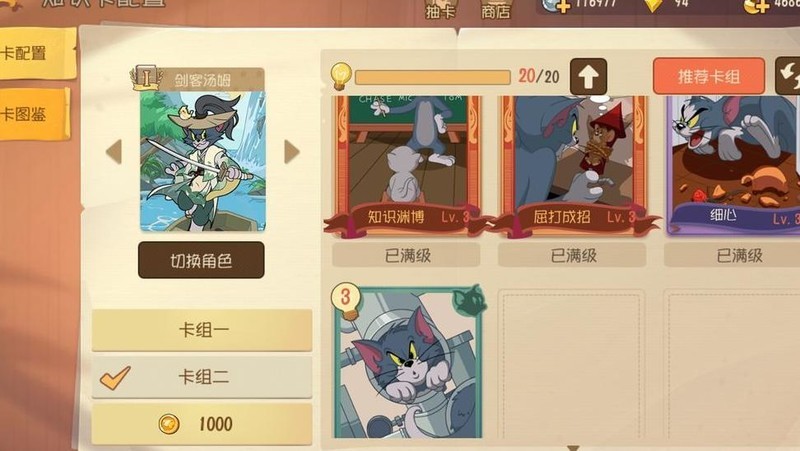The height and width of the screenshot is (451, 800).
Task: Unlock the deck slot costing 1000 coins
Action: [x=202, y=424]
